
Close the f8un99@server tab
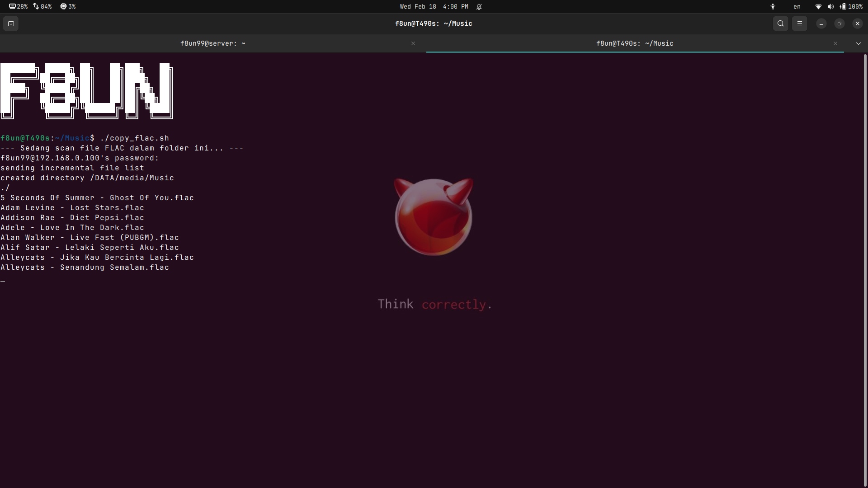pyautogui.click(x=413, y=43)
